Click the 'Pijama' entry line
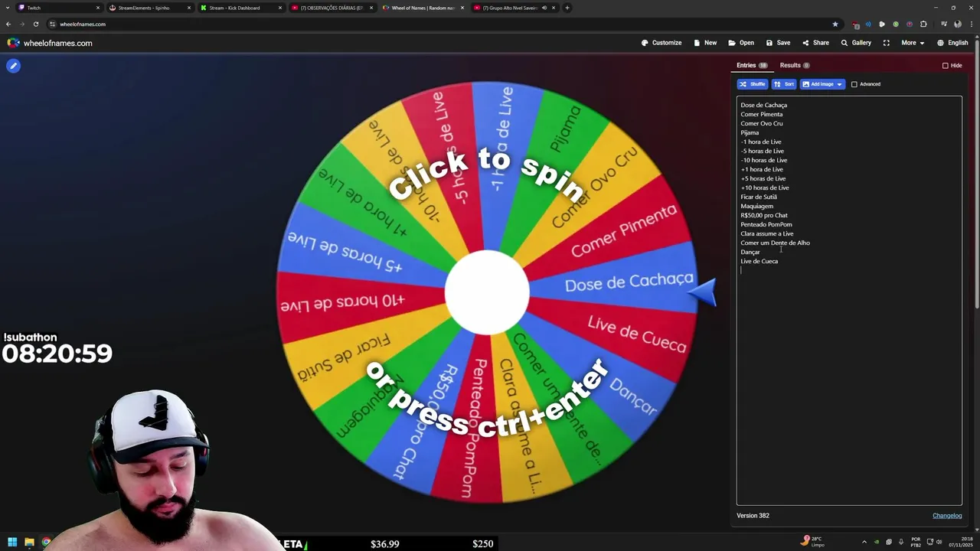The height and width of the screenshot is (551, 980). (749, 132)
